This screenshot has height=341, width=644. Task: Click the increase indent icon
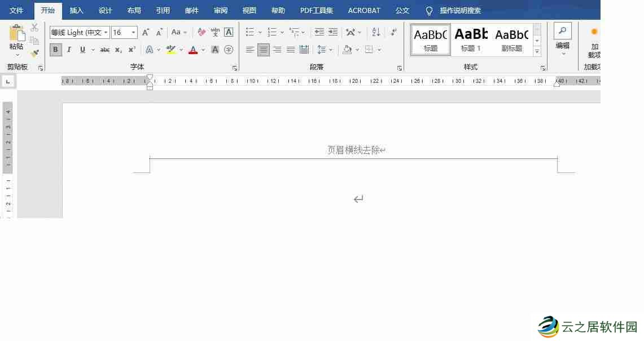[332, 32]
